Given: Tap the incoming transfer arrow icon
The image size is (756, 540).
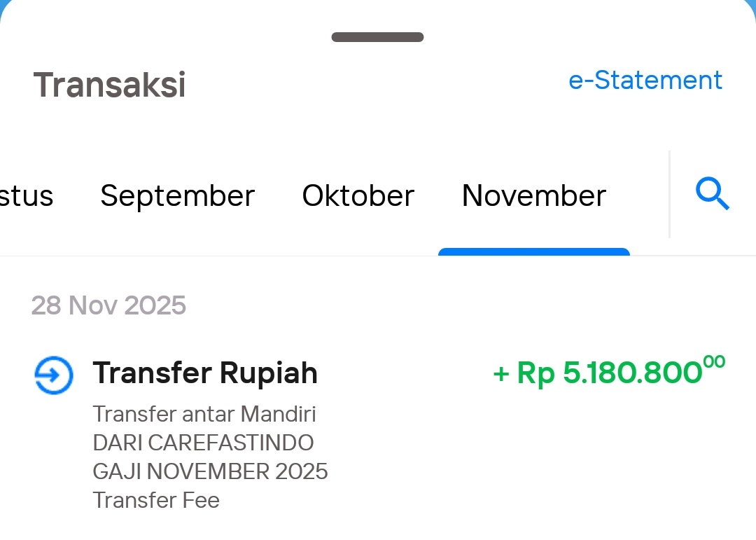Looking at the screenshot, I should click(x=54, y=376).
